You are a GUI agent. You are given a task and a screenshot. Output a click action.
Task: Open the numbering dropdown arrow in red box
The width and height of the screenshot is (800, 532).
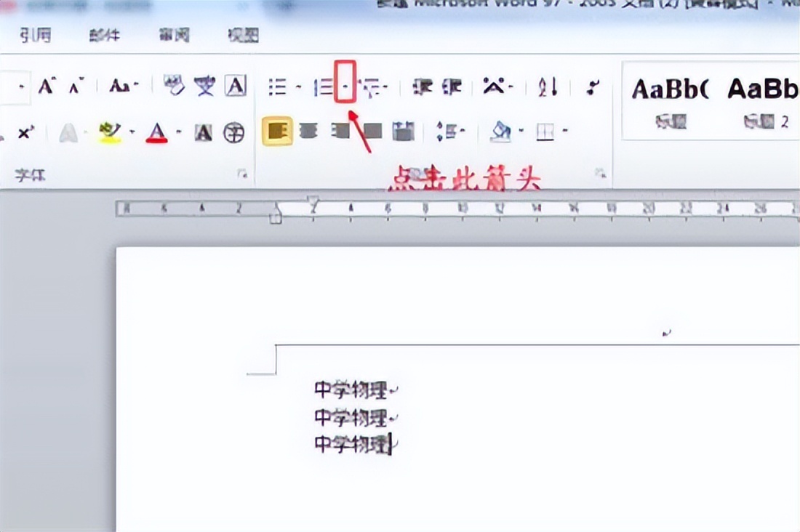[x=345, y=88]
